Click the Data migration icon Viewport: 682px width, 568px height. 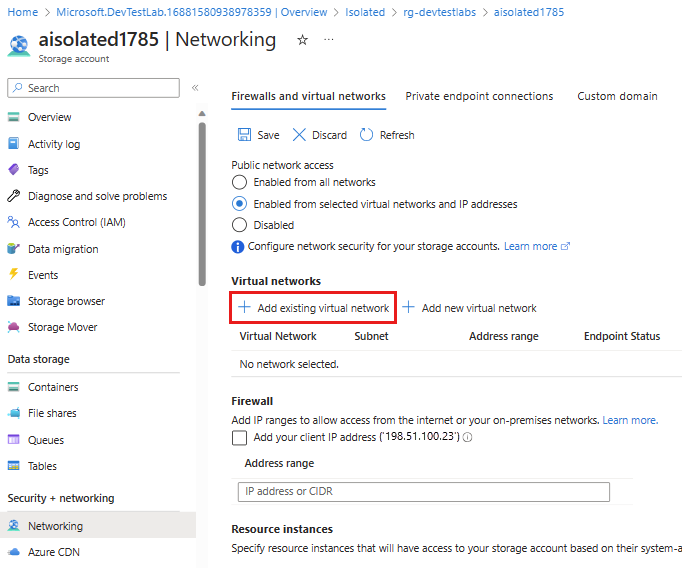click(13, 249)
